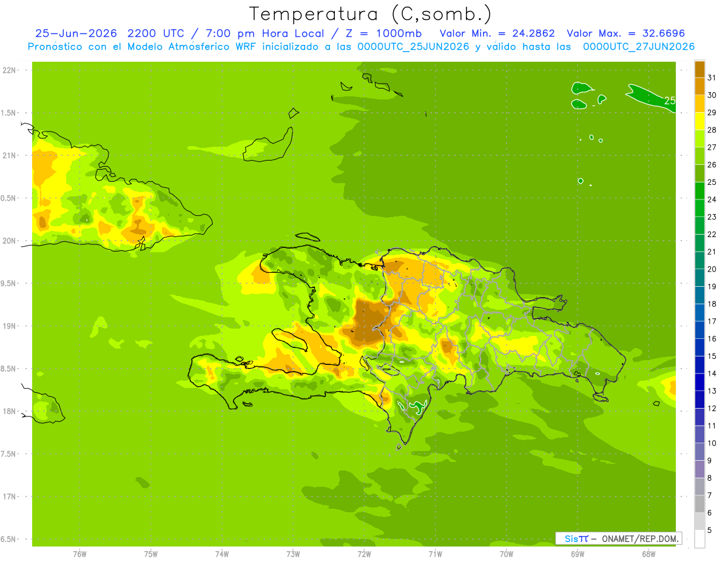The image size is (728, 562).
Task: Pick the gray legend swatch between 6 and 7
Action: pyautogui.click(x=699, y=504)
